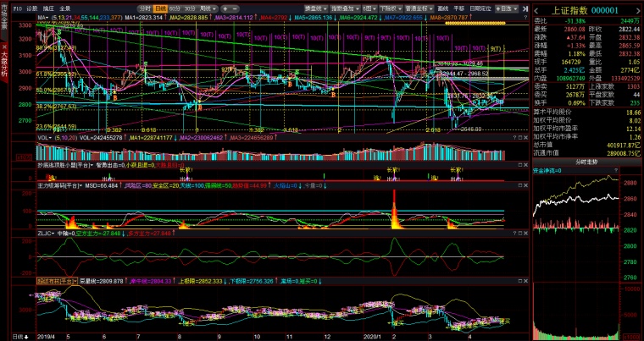Open the 周线 period dropdown
644x341 pixels.
pyautogui.click(x=208, y=8)
